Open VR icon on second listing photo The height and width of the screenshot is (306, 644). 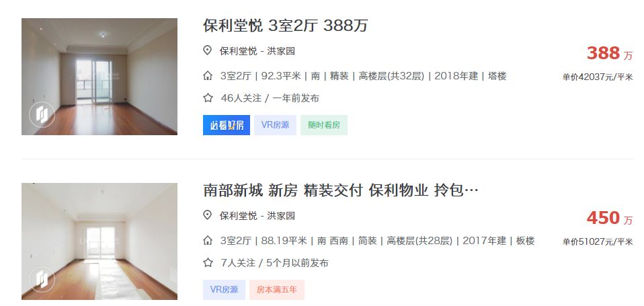click(x=42, y=279)
